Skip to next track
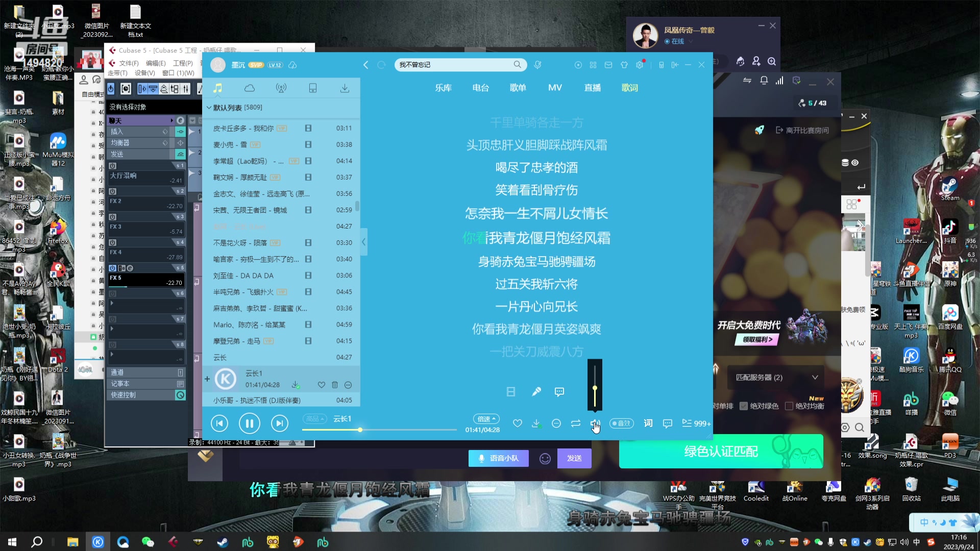This screenshot has height=551, width=980. click(279, 423)
